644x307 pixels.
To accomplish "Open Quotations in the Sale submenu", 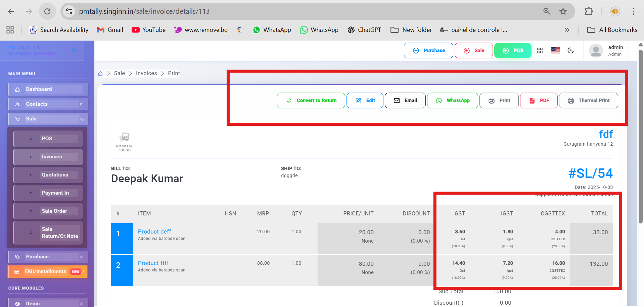I will click(x=55, y=175).
